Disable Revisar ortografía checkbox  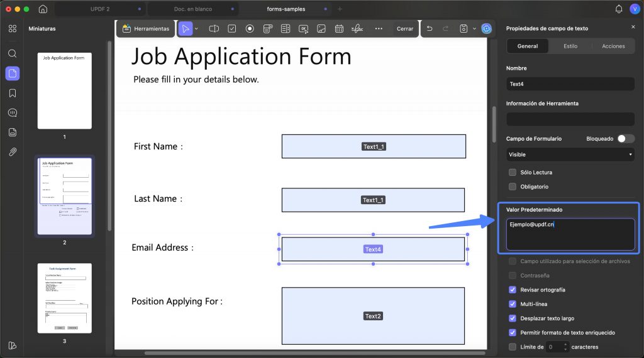(513, 290)
